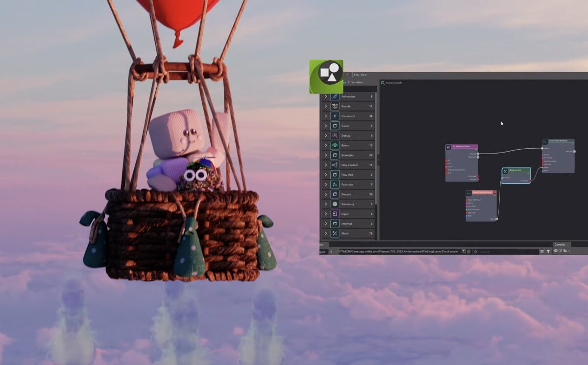This screenshot has width=588, height=365.
Task: Expand the Flow Usd category
Action: pos(326,175)
